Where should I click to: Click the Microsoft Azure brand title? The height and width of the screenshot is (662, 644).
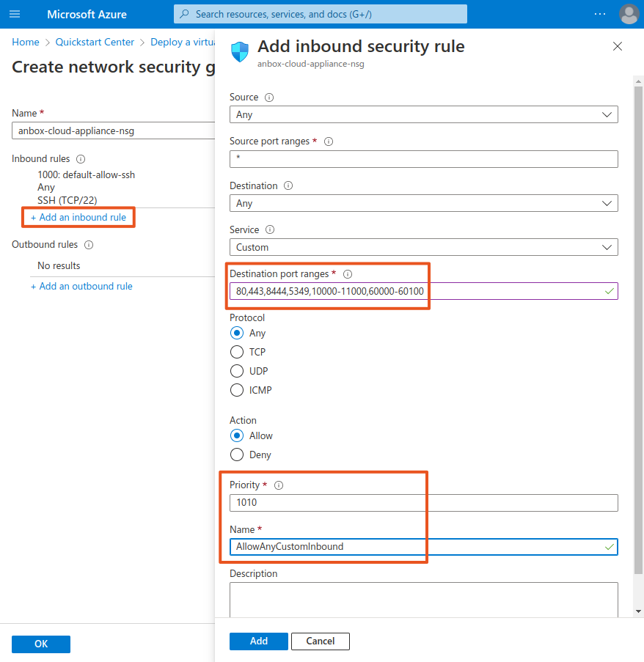(87, 15)
